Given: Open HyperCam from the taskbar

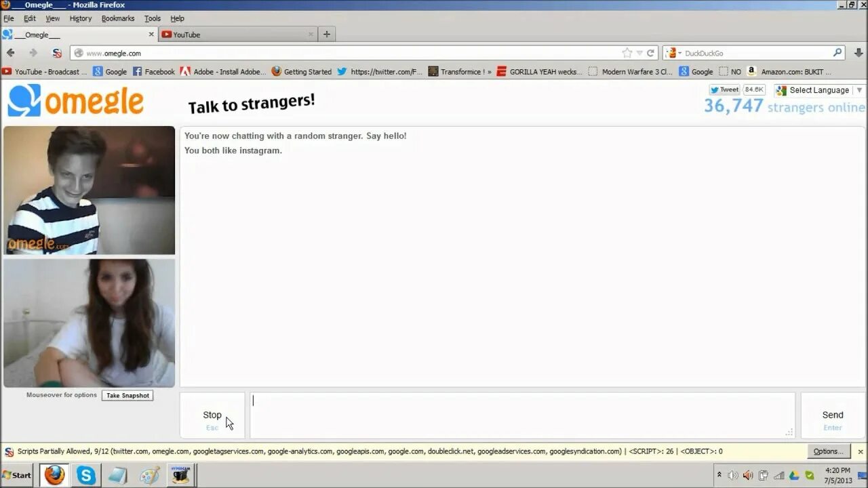Looking at the screenshot, I should [180, 475].
